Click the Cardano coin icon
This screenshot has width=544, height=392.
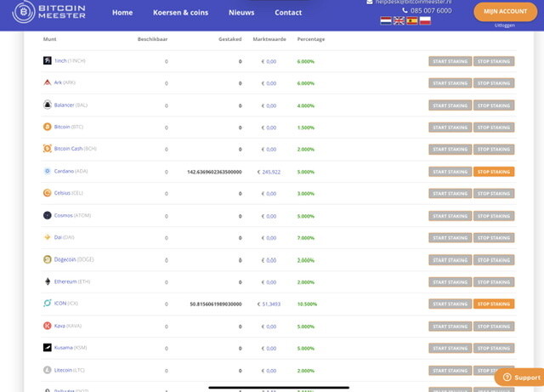pos(48,171)
